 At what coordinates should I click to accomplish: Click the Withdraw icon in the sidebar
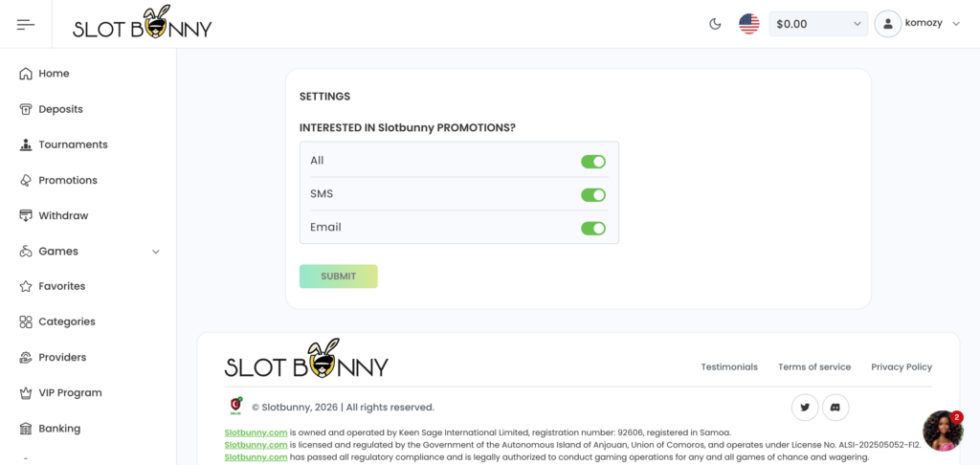click(x=26, y=215)
